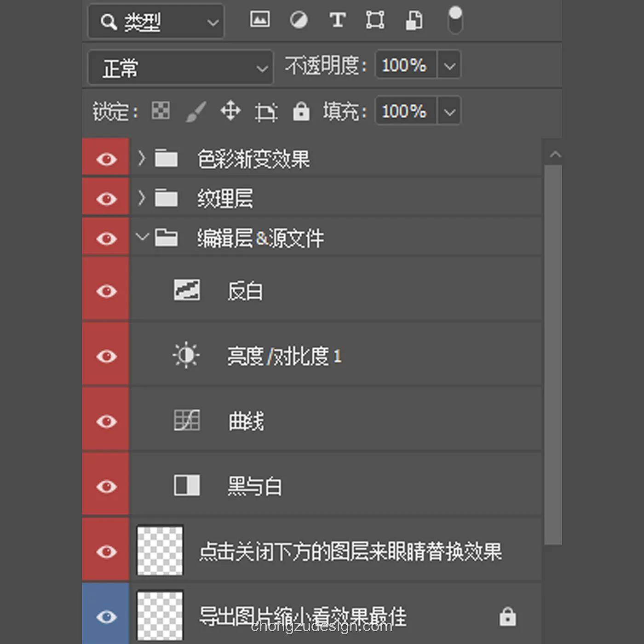Image resolution: width=644 pixels, height=644 pixels.
Task: Expand the 纹理层 group chevron
Action: (142, 198)
